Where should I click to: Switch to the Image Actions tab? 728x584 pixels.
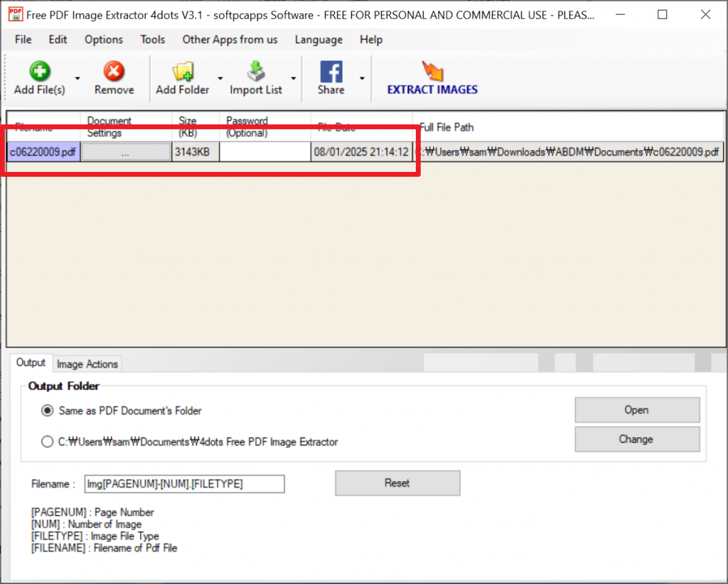tap(87, 364)
